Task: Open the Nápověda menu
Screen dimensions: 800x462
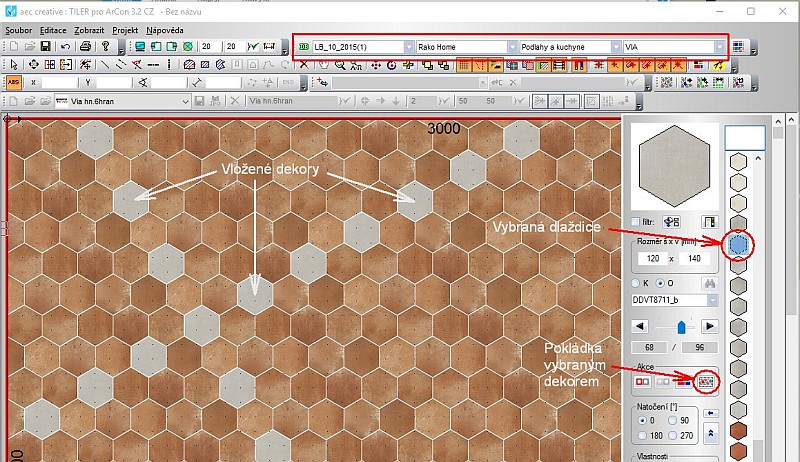Action: tap(164, 30)
